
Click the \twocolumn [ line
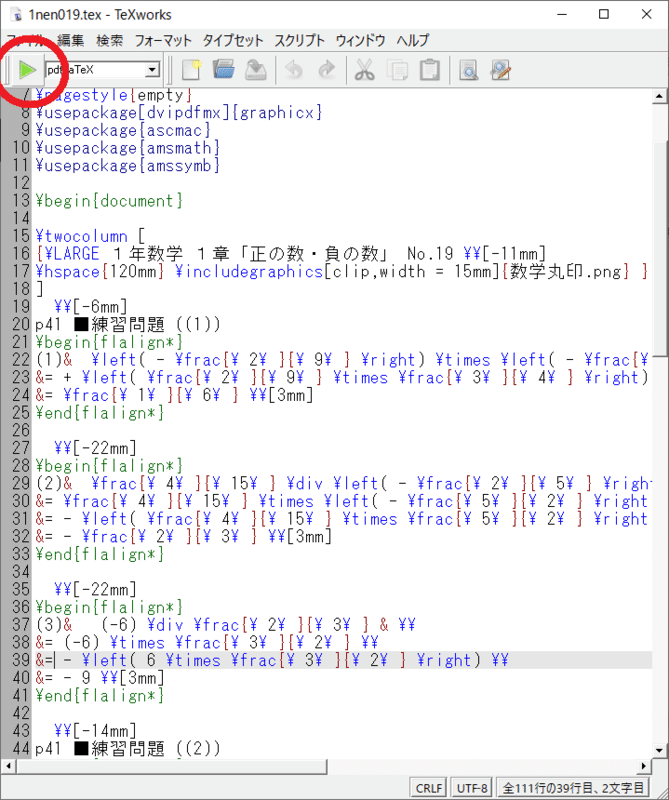click(x=90, y=236)
